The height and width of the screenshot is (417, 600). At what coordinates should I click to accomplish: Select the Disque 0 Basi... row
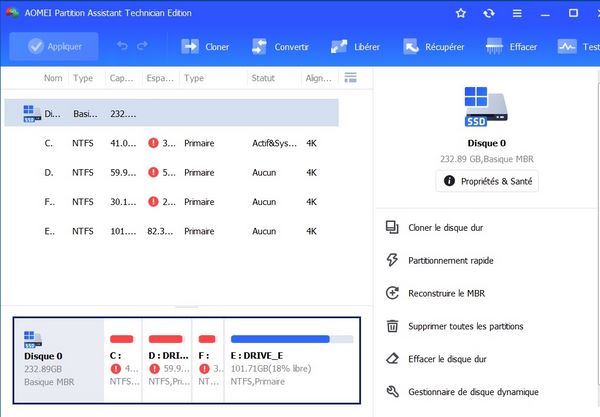point(171,113)
